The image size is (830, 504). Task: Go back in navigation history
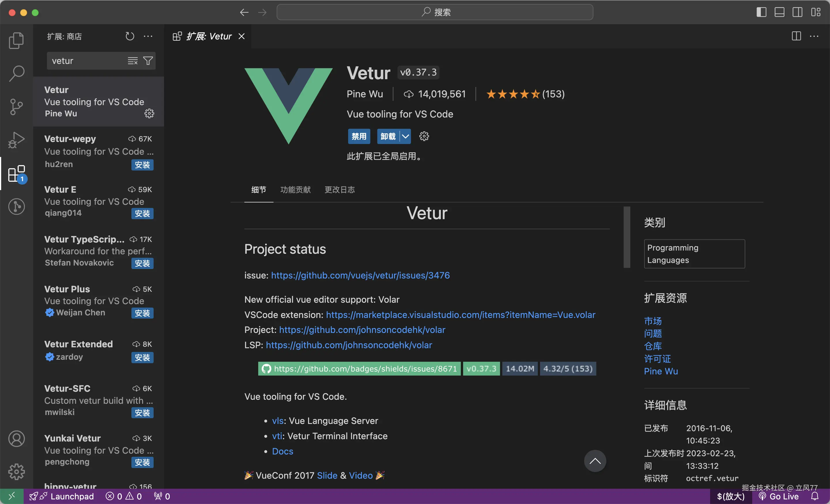click(244, 12)
